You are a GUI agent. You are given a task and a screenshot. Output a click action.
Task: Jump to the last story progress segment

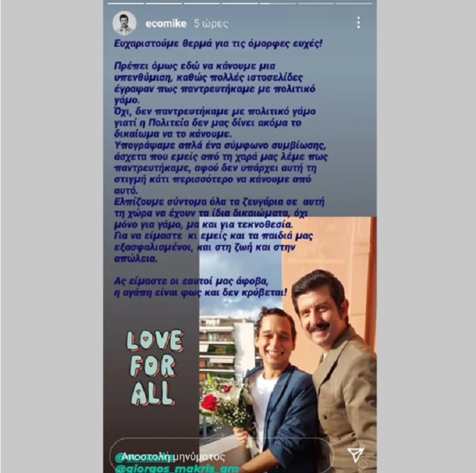(x=354, y=4)
